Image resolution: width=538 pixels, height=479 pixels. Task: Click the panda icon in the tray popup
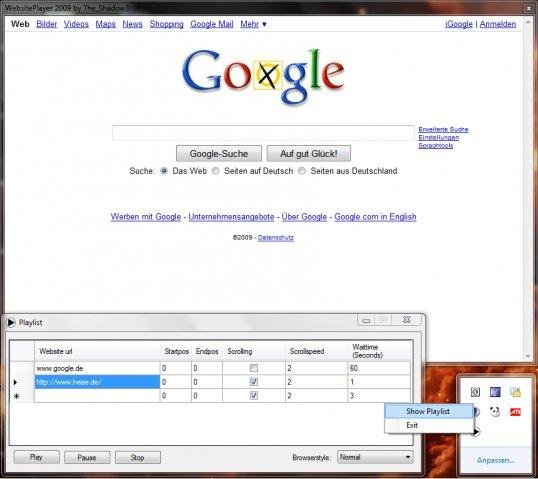495,411
